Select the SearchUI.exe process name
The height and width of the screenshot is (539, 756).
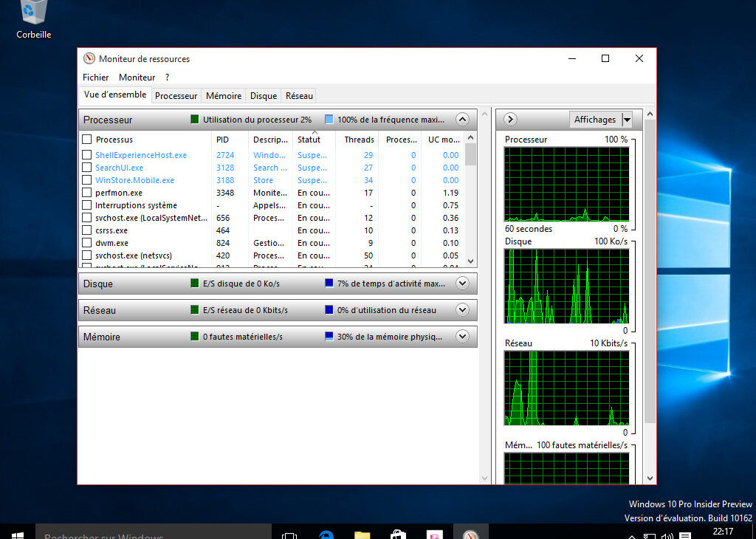pos(120,168)
